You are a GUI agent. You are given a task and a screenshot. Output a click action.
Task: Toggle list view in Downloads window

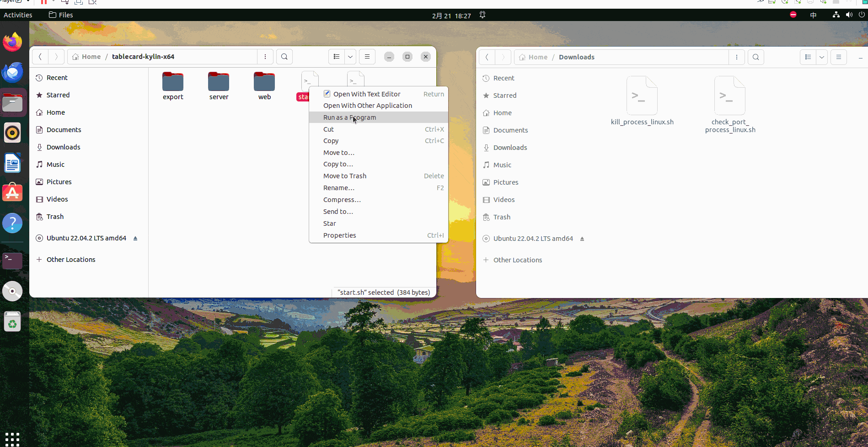tap(808, 57)
